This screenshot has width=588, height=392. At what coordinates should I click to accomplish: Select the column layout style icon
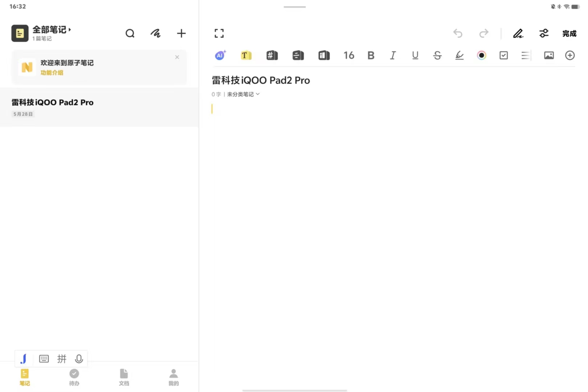(324, 55)
